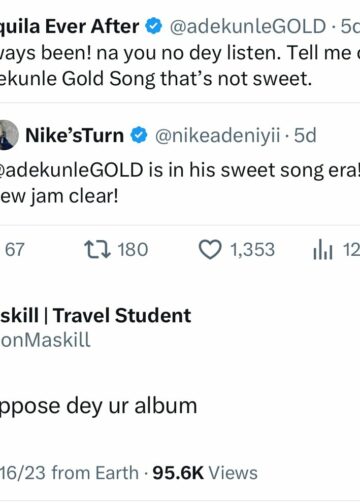360x504 pixels.
Task: Open the 5d timestamp on Nike'sTurn tweet
Action: (305, 135)
